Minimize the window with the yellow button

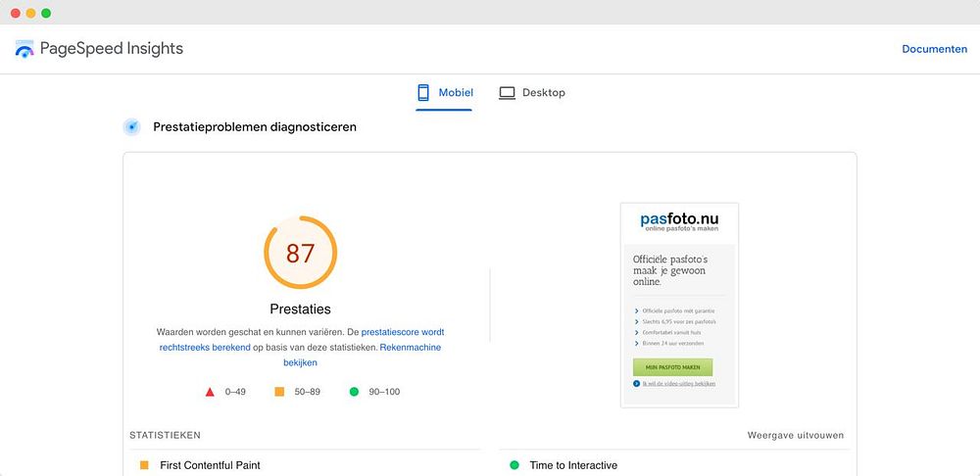30,13
